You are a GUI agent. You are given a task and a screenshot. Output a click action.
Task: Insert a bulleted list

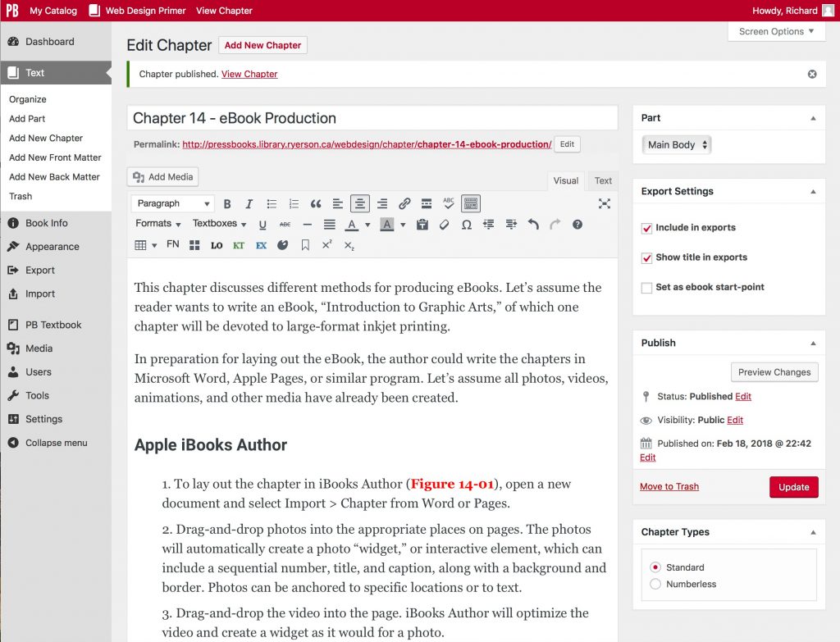272,204
